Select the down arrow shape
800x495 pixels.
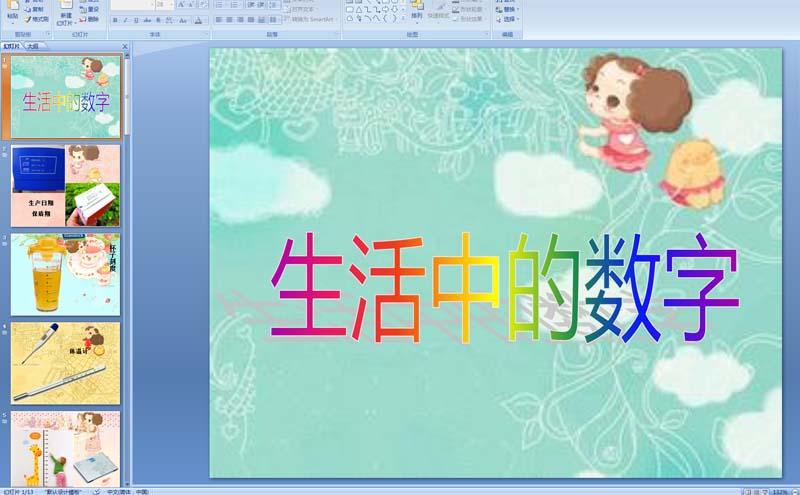pyautogui.click(x=394, y=9)
